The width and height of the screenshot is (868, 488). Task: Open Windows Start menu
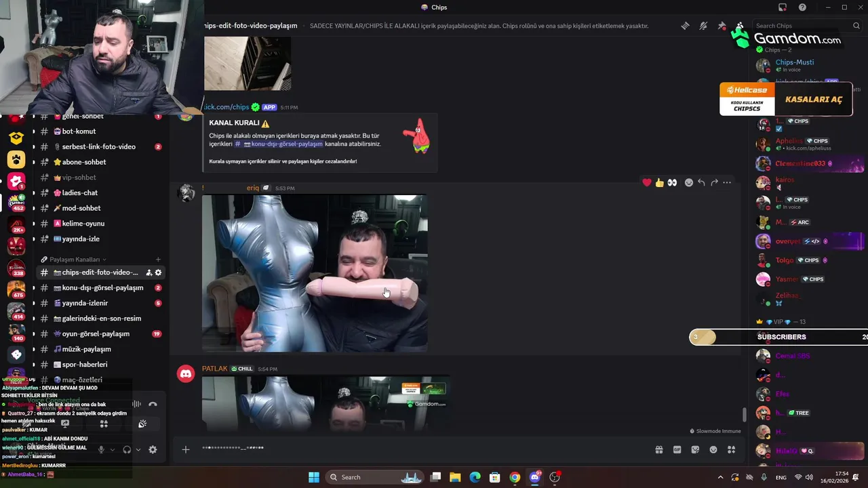pos(314,477)
